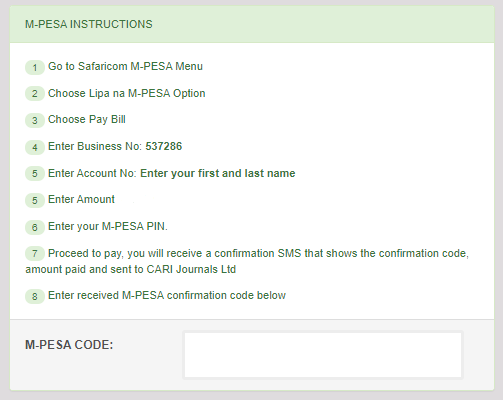
Task: Click the 'M-PESA CODE:' label
Action: 69,345
